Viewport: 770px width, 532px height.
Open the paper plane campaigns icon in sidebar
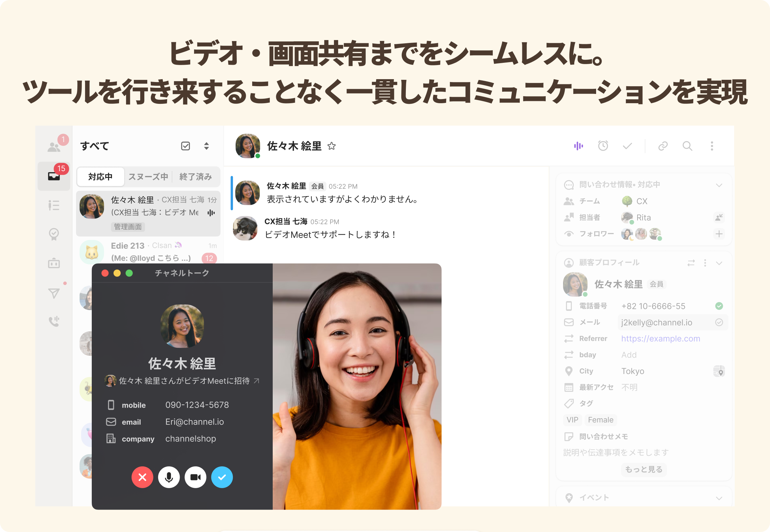(54, 293)
